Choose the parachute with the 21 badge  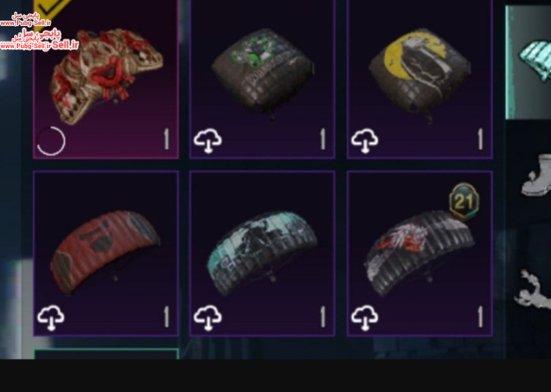click(420, 253)
